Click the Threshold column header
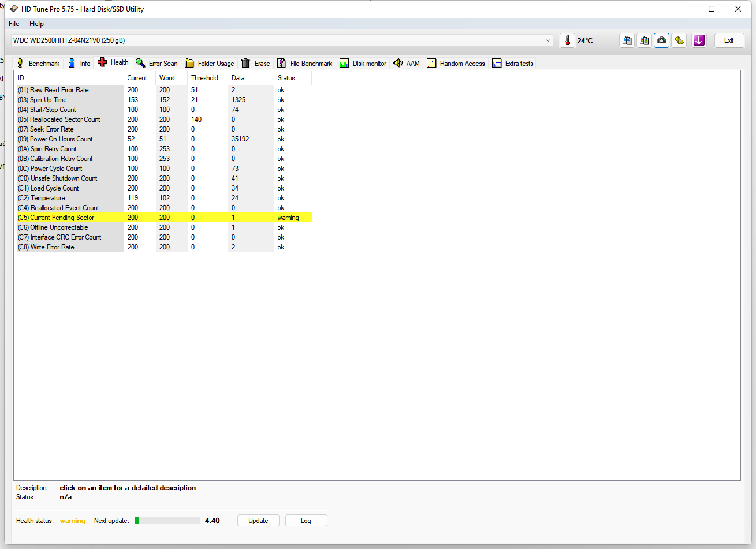 click(x=205, y=78)
